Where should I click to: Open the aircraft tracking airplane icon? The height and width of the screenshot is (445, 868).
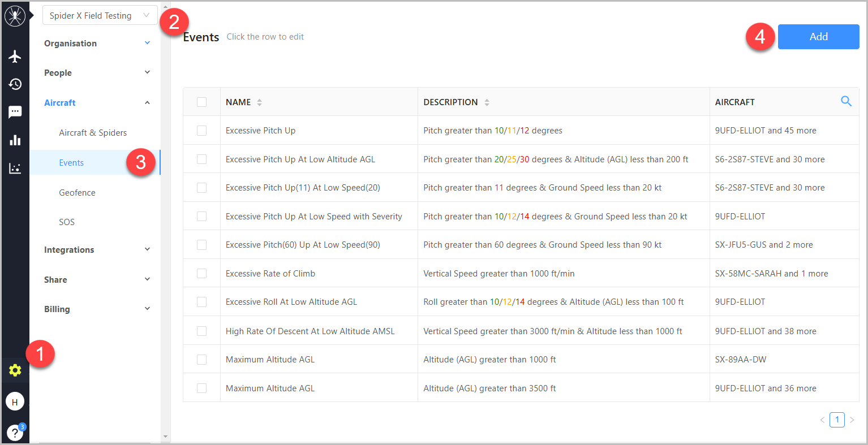point(15,57)
